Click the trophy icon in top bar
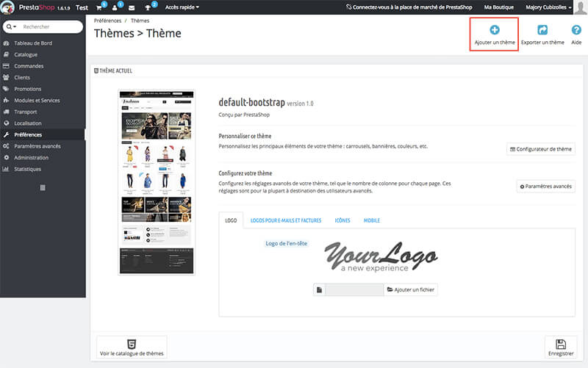 pyautogui.click(x=148, y=7)
